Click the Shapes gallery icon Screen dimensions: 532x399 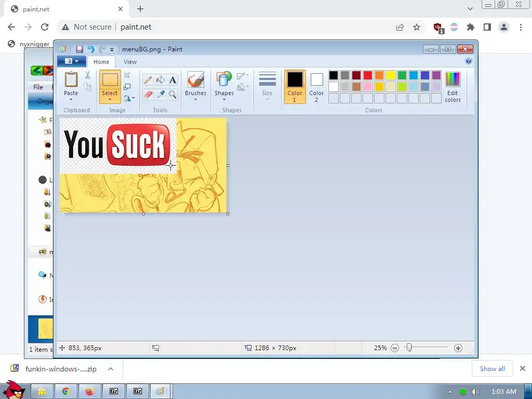[224, 79]
